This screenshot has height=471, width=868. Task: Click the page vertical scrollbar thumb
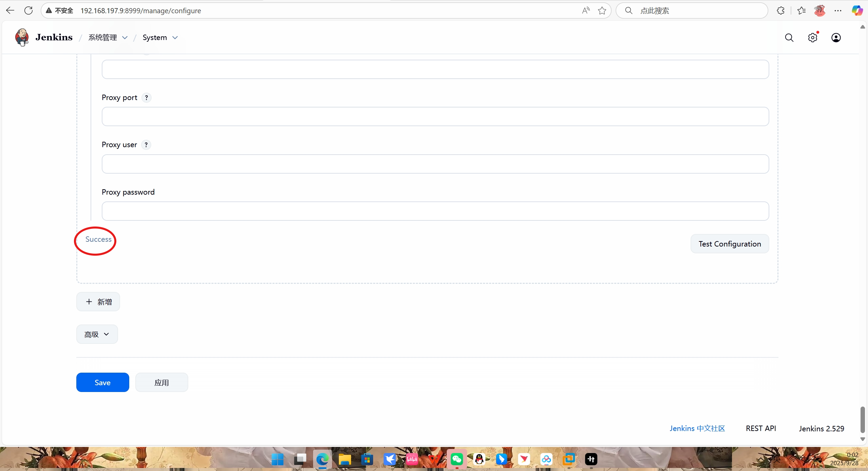click(x=863, y=420)
